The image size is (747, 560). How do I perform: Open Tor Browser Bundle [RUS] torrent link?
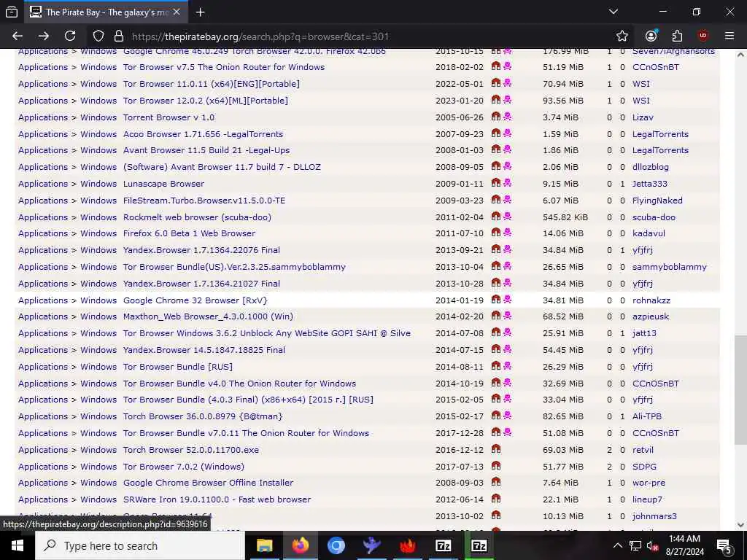pos(178,367)
